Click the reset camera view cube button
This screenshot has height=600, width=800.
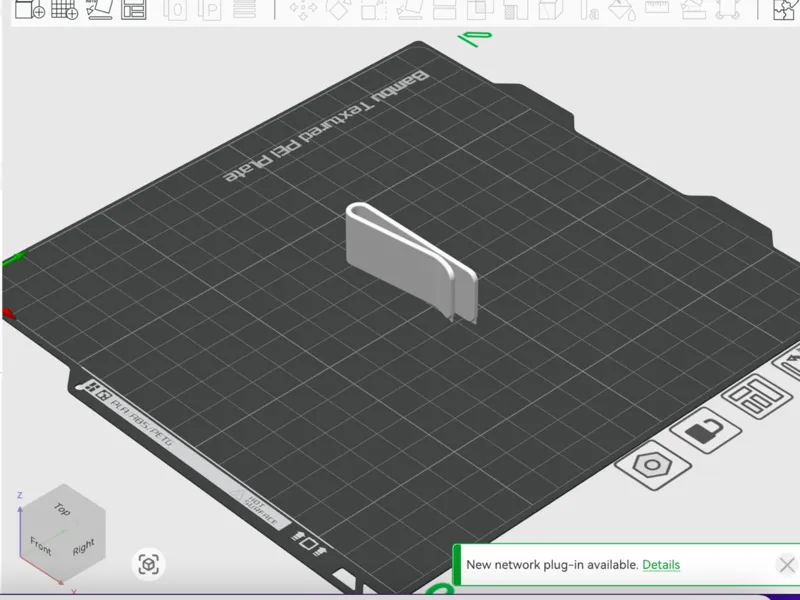(x=148, y=564)
